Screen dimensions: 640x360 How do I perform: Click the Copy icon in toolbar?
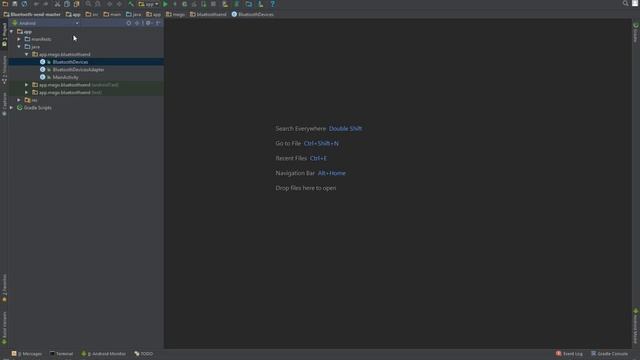click(67, 4)
